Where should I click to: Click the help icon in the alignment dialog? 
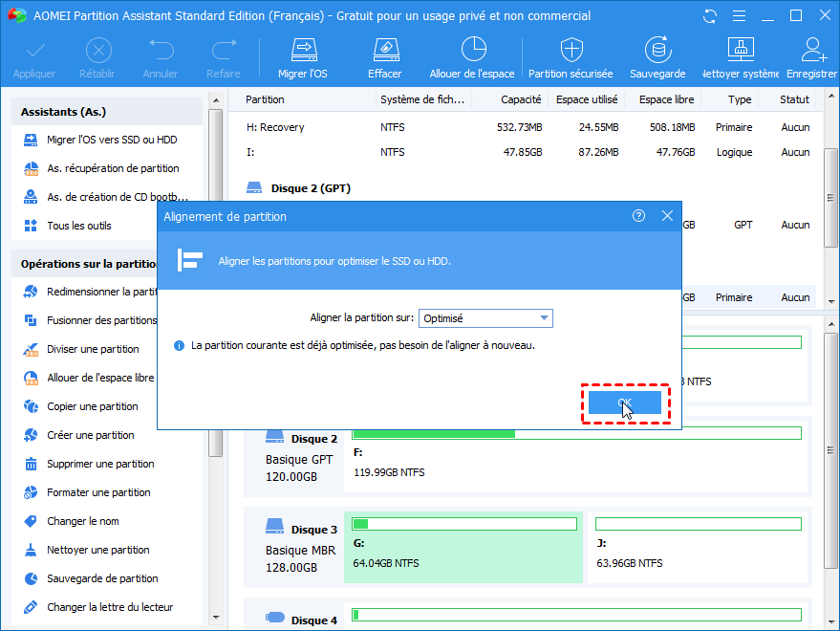click(638, 216)
